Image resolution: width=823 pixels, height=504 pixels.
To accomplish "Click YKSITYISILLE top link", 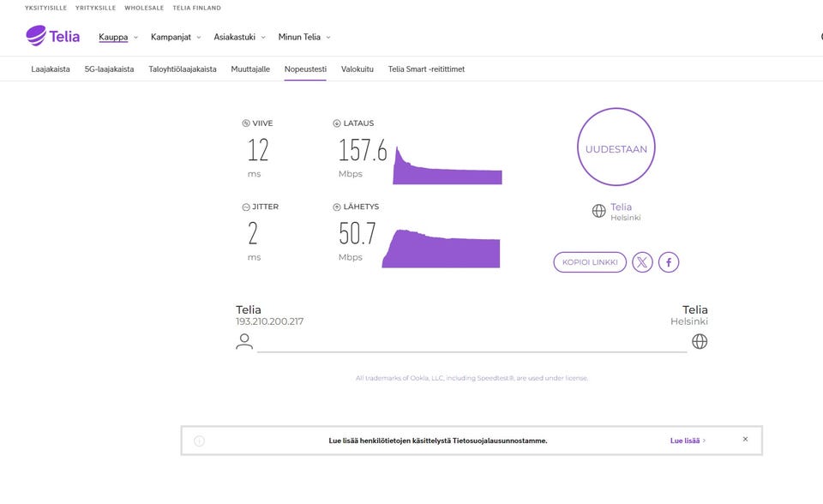I will 45,8.
